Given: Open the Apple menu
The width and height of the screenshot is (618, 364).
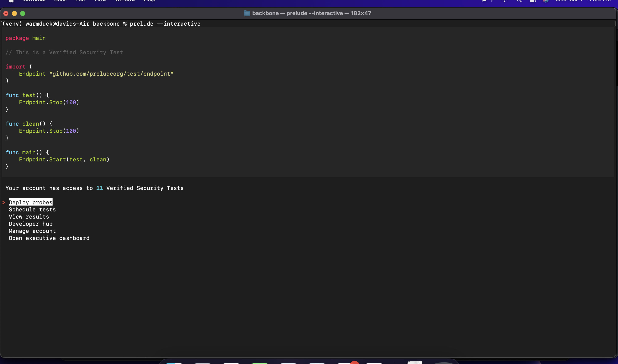Looking at the screenshot, I should coord(11,1).
